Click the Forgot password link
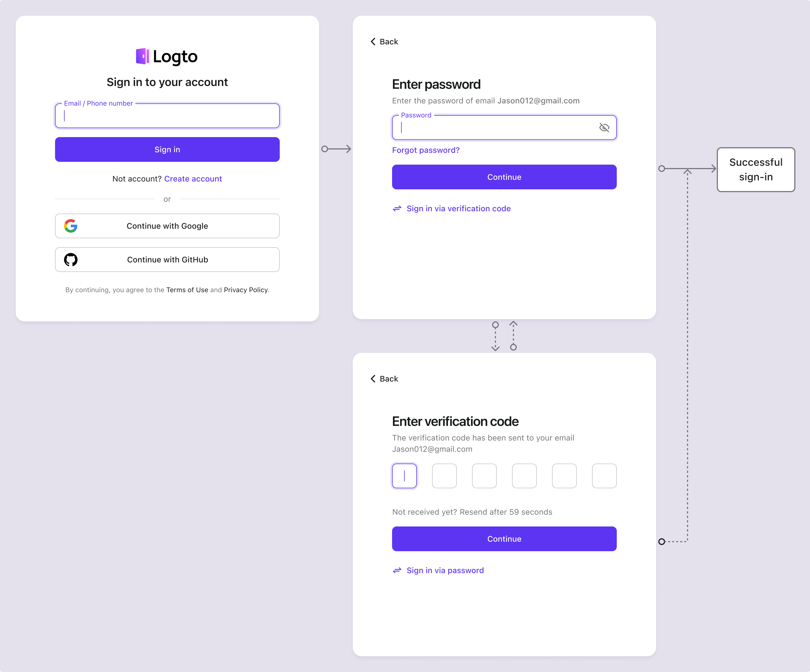Viewport: 810px width, 672px height. 426,150
